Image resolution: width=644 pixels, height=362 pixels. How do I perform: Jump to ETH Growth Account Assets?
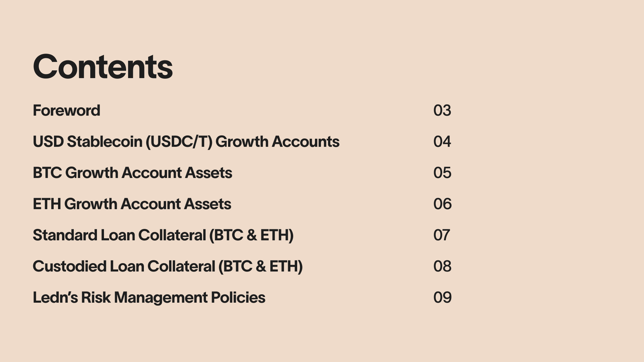pyautogui.click(x=132, y=204)
